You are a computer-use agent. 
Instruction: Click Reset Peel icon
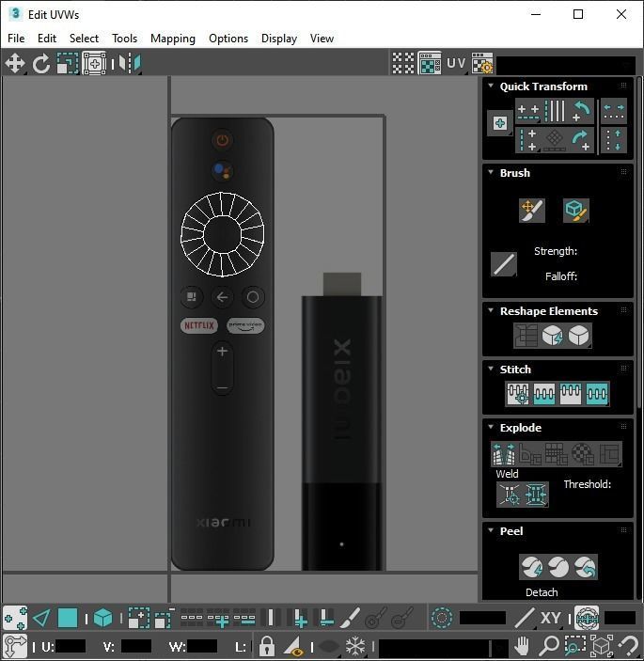585,567
